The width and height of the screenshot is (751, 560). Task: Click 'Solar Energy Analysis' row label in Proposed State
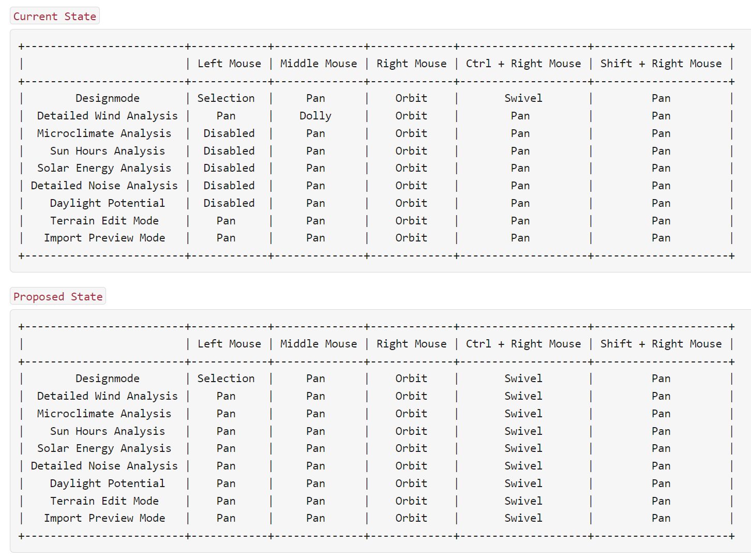click(x=104, y=448)
